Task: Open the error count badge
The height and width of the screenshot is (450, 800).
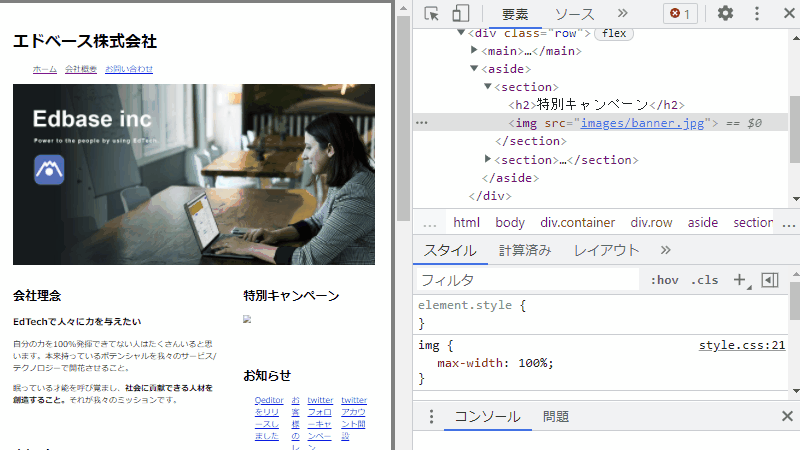Action: coord(680,13)
